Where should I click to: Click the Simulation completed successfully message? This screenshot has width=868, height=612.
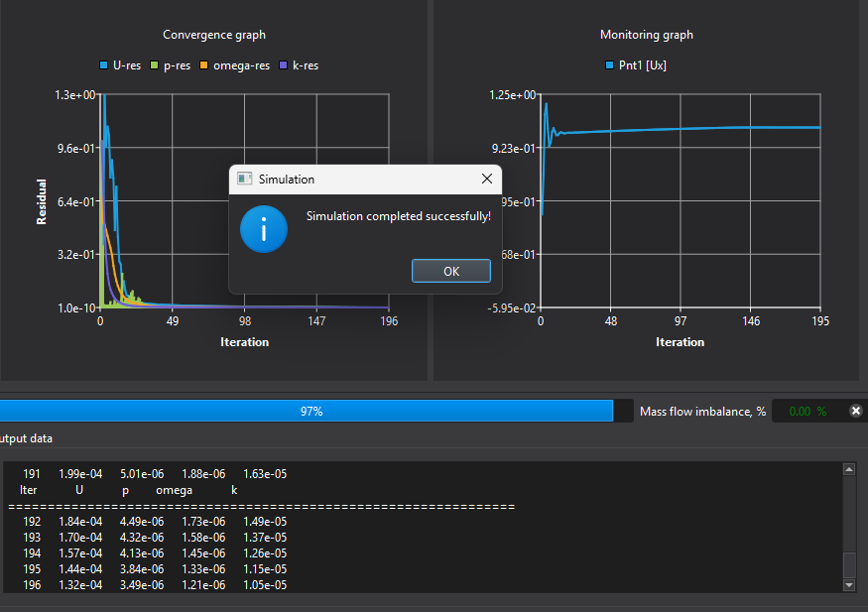point(398,216)
